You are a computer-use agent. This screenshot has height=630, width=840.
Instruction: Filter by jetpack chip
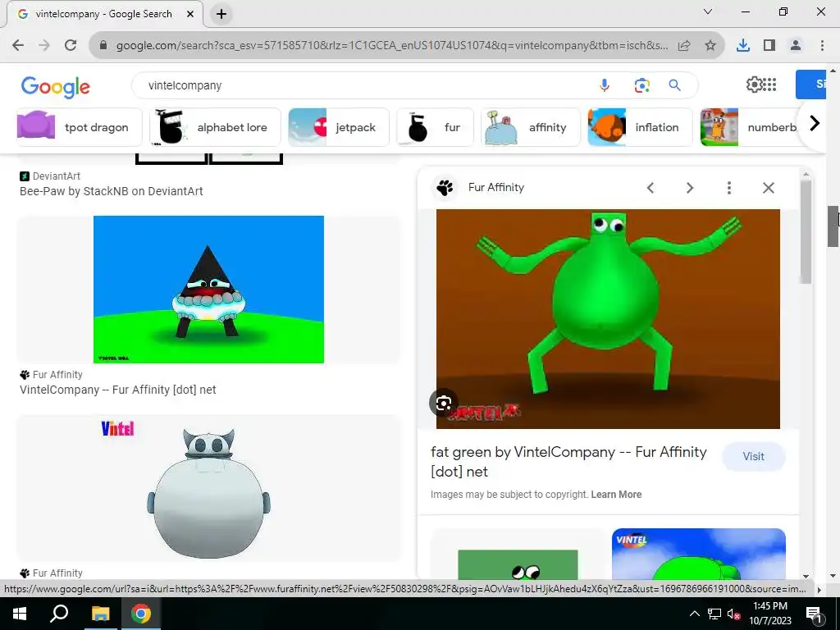[x=339, y=127]
